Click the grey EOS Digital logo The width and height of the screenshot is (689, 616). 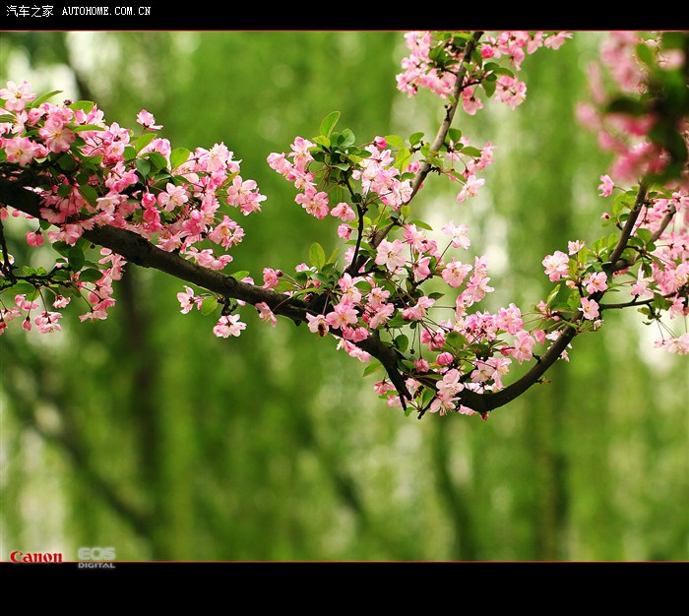(96, 557)
